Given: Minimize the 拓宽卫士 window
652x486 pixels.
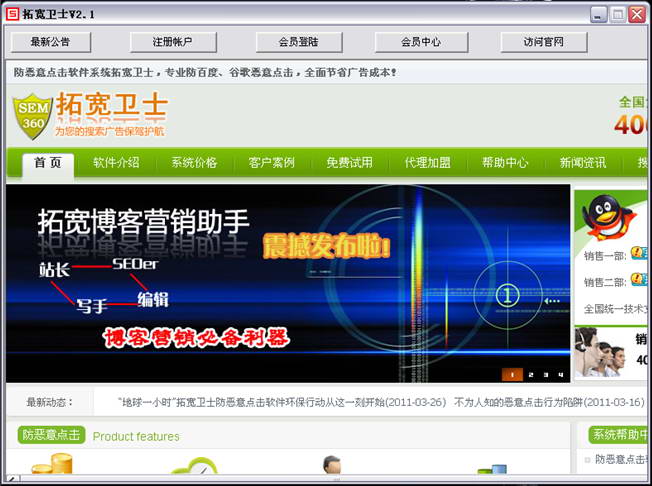Looking at the screenshot, I should (x=599, y=15).
